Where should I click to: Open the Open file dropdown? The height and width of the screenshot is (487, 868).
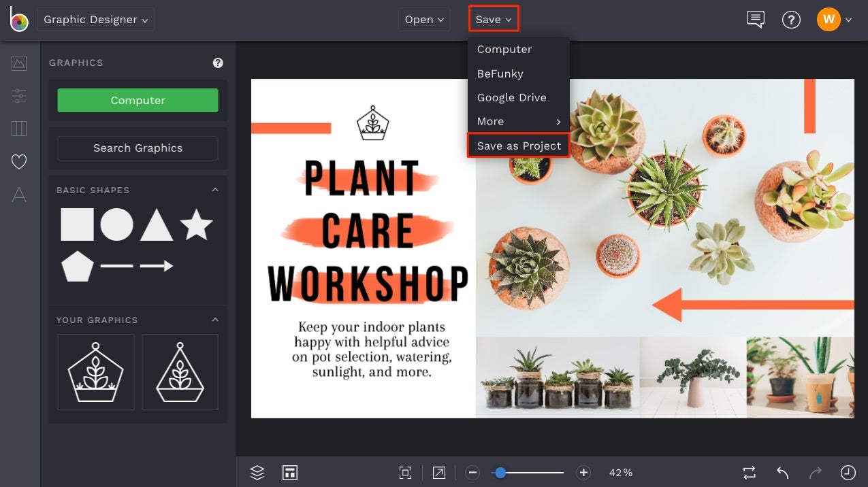click(x=423, y=19)
